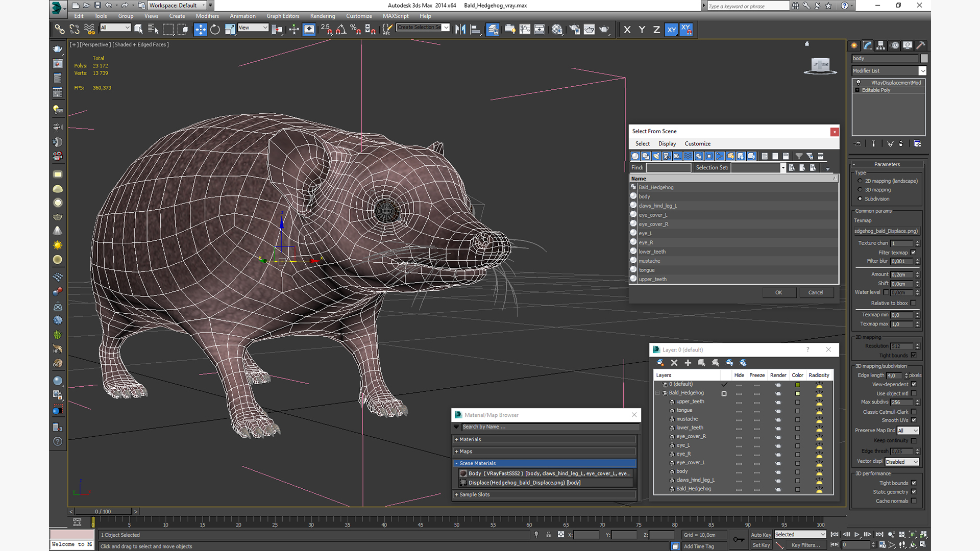Click the Texmap hedgehog_bald_Displace.png button
Image resolution: width=980 pixels, height=551 pixels.
click(x=887, y=231)
